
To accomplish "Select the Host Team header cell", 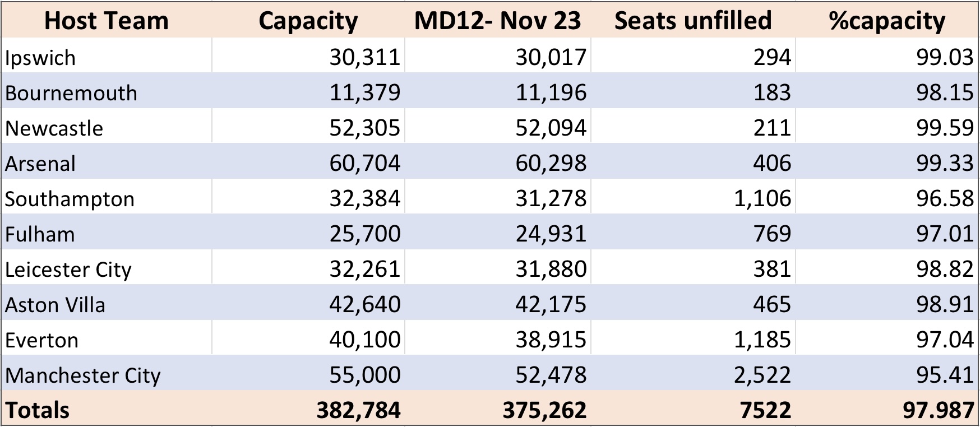I will coord(107,20).
